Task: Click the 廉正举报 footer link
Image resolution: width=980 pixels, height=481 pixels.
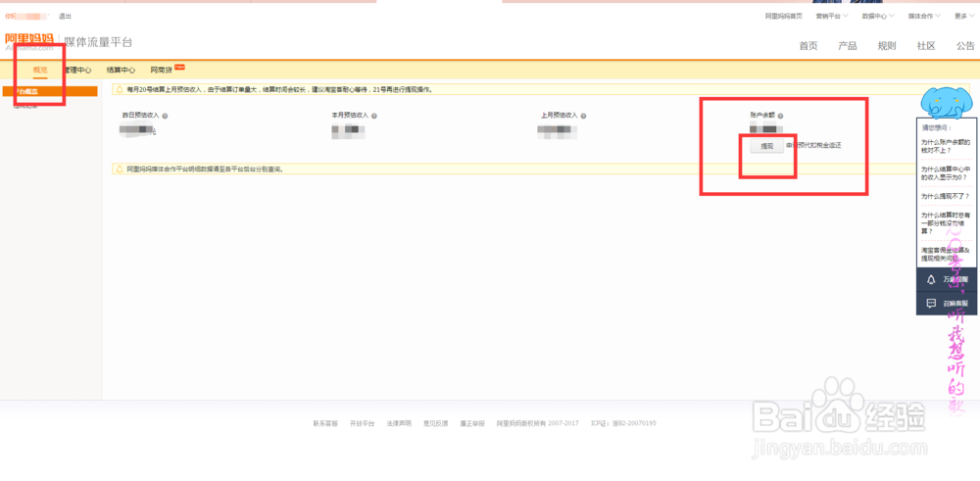Action: click(472, 423)
